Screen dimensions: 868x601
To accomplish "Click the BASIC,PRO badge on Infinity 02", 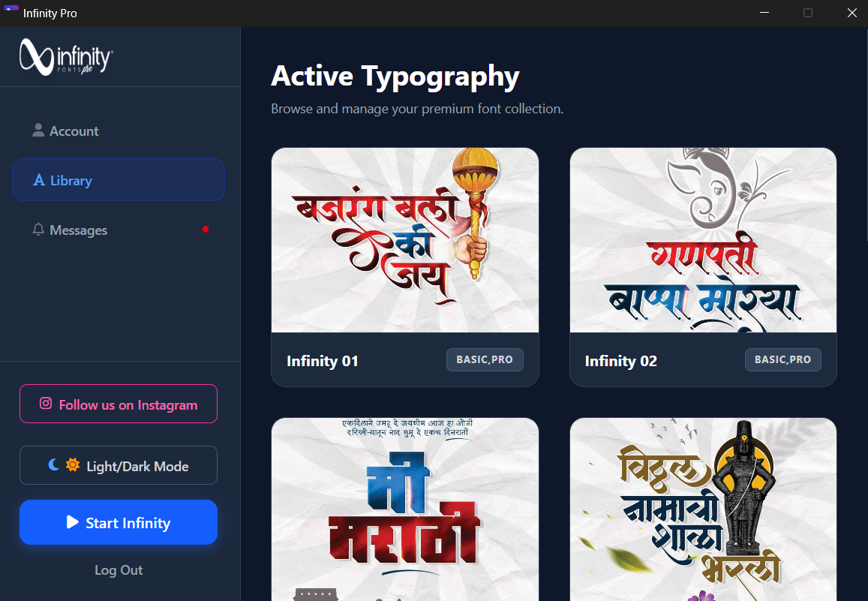I will (782, 359).
